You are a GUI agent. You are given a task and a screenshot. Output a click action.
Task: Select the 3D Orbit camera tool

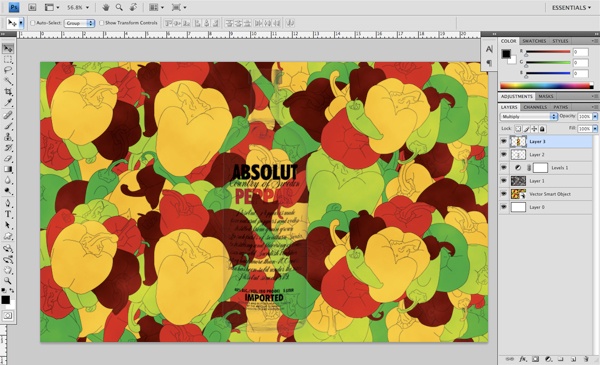coord(8,259)
